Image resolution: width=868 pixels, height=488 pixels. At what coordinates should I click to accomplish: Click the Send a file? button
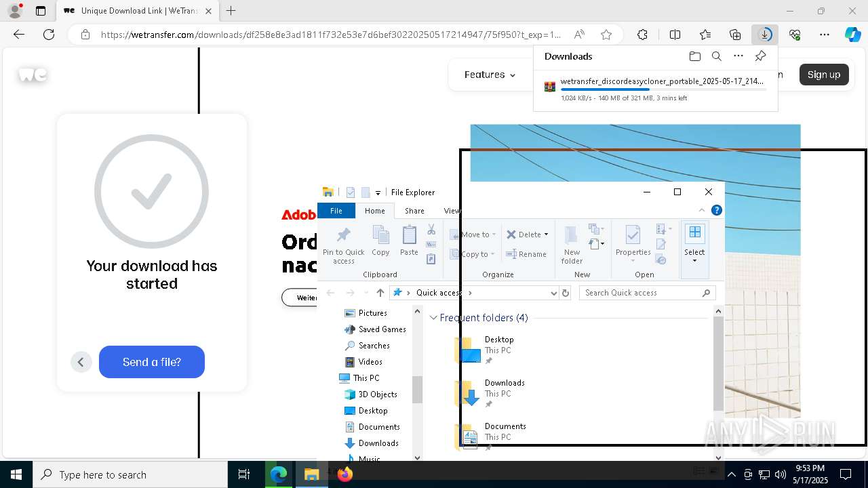(x=152, y=362)
